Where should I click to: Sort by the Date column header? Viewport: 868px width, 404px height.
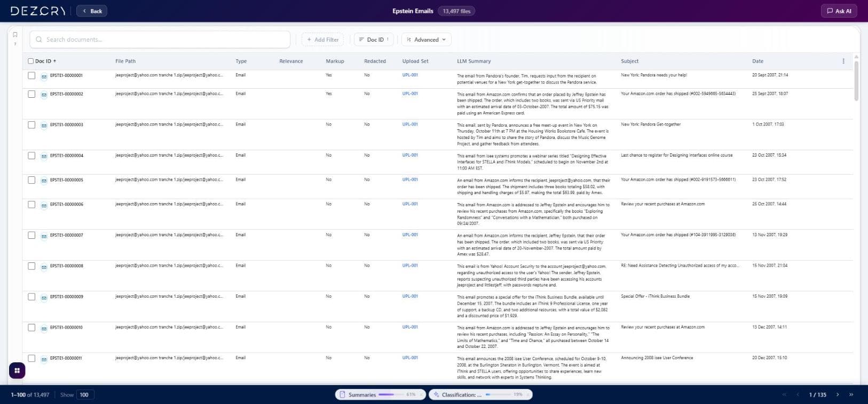(757, 61)
